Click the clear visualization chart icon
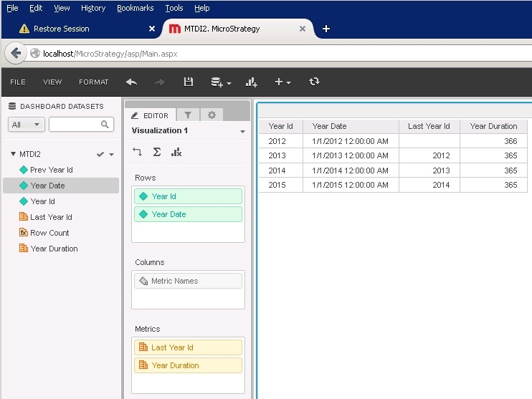This screenshot has height=399, width=532. click(176, 152)
